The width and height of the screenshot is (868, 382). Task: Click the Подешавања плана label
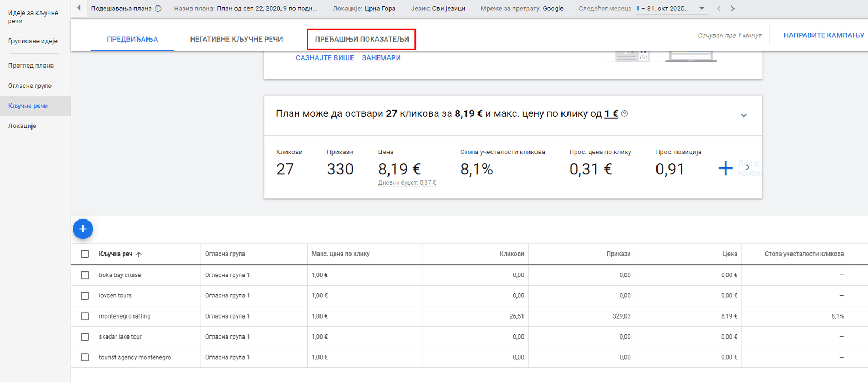tap(122, 8)
